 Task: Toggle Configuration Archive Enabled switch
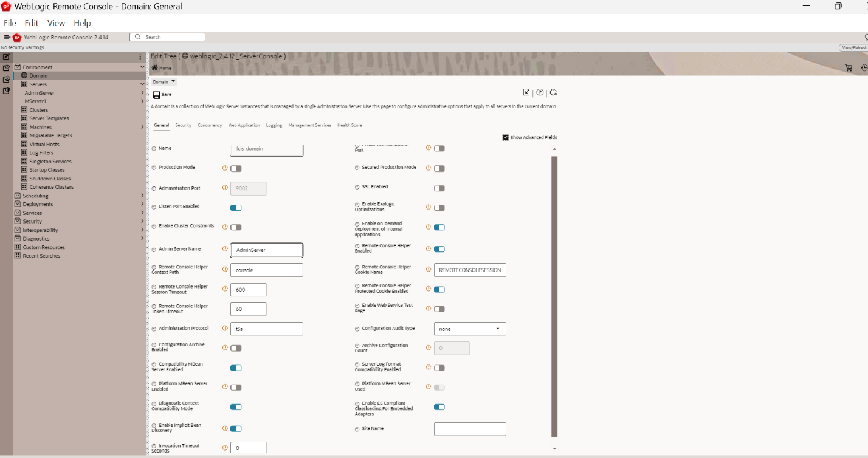click(x=236, y=348)
